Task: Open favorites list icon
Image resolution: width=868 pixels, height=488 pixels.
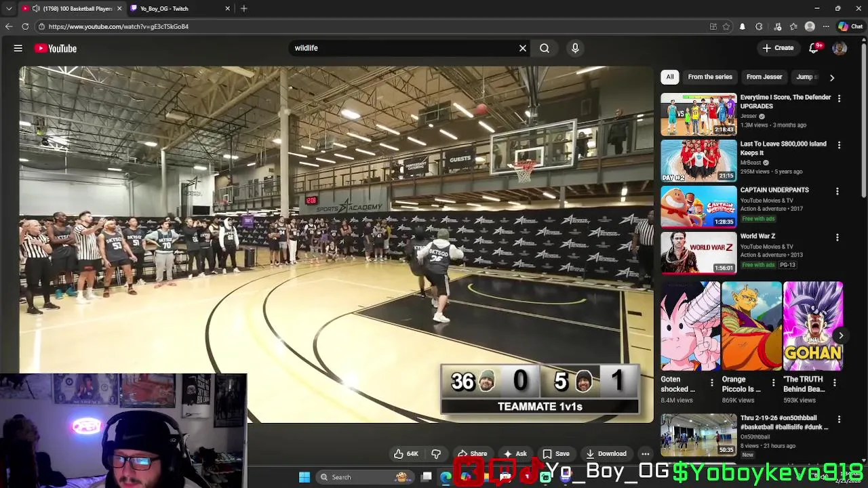Action: tap(793, 26)
